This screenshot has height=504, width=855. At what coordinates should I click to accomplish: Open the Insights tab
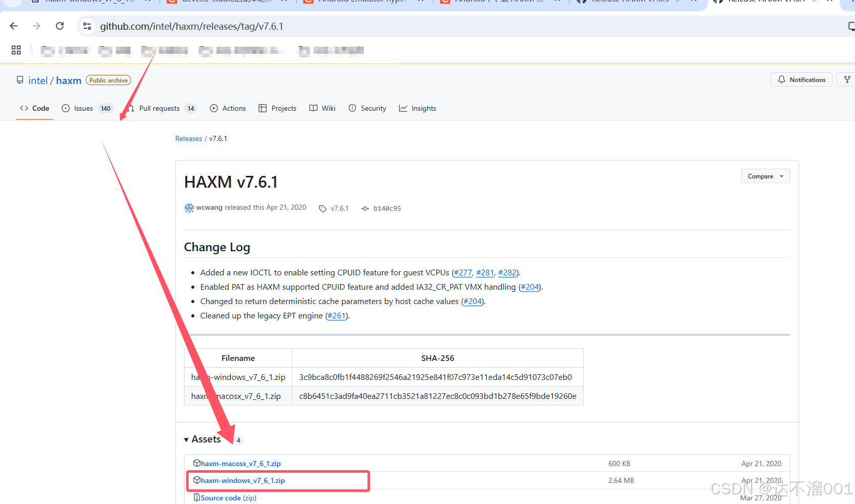pyautogui.click(x=417, y=108)
